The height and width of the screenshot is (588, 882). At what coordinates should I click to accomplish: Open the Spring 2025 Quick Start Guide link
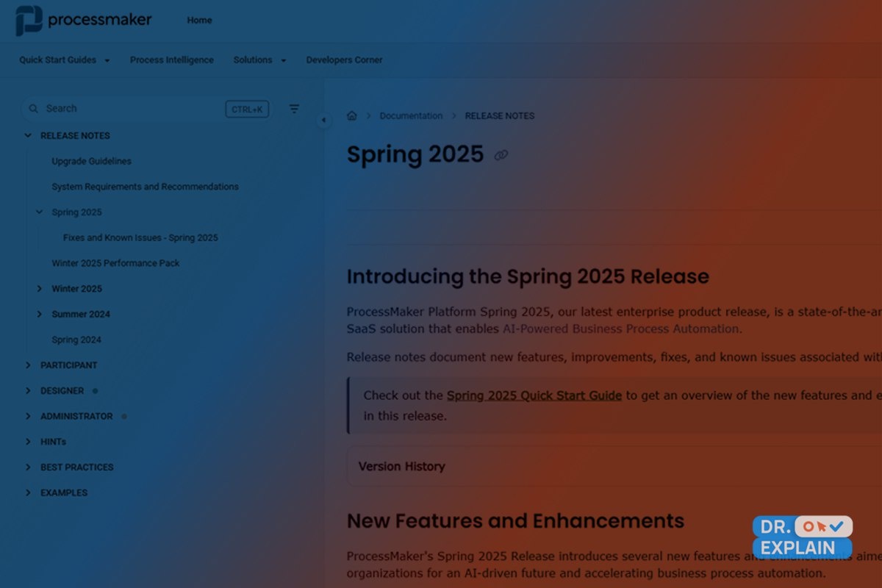click(x=534, y=395)
